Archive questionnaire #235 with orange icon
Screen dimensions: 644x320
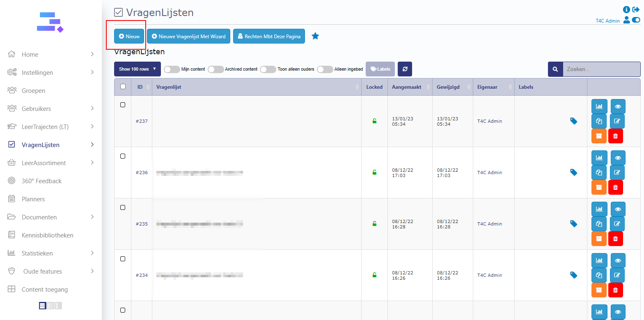coord(599,239)
